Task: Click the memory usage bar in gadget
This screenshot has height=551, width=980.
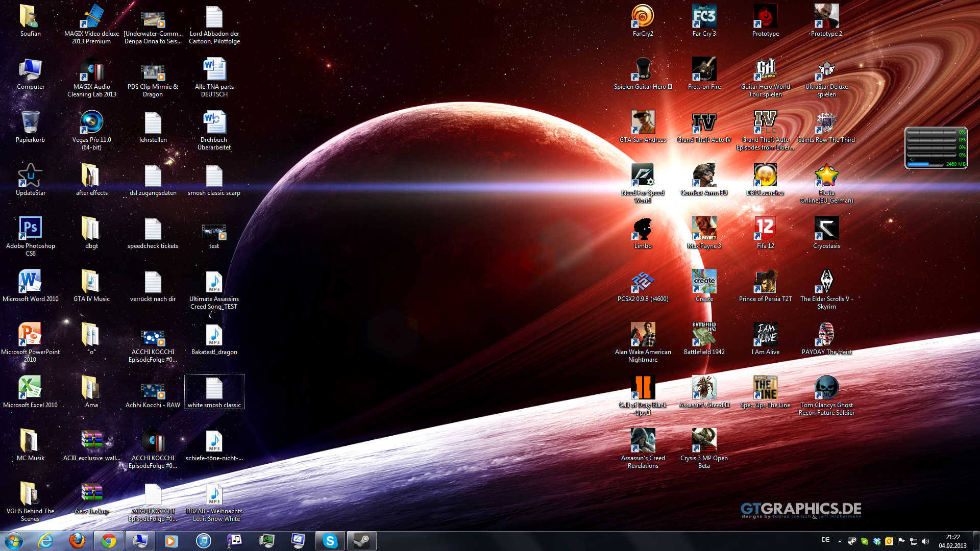Action: tap(925, 164)
